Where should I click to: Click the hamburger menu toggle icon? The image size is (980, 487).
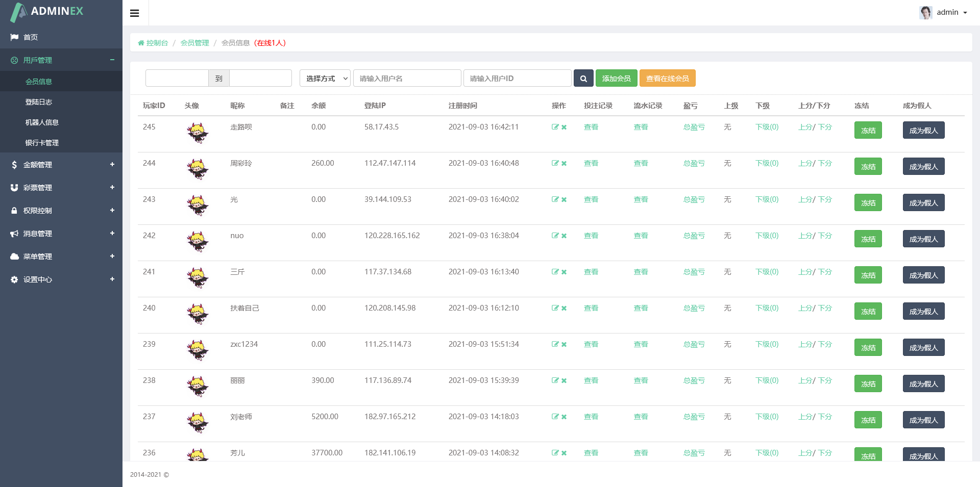pyautogui.click(x=135, y=13)
